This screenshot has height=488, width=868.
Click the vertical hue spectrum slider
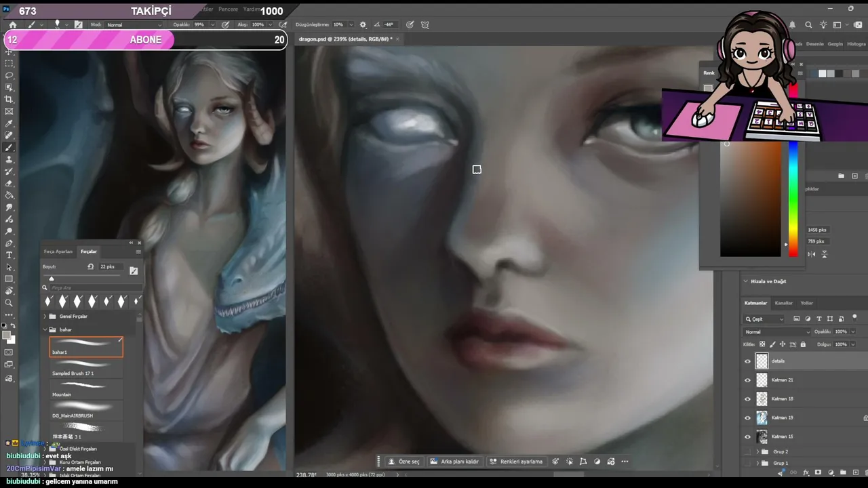tap(793, 200)
